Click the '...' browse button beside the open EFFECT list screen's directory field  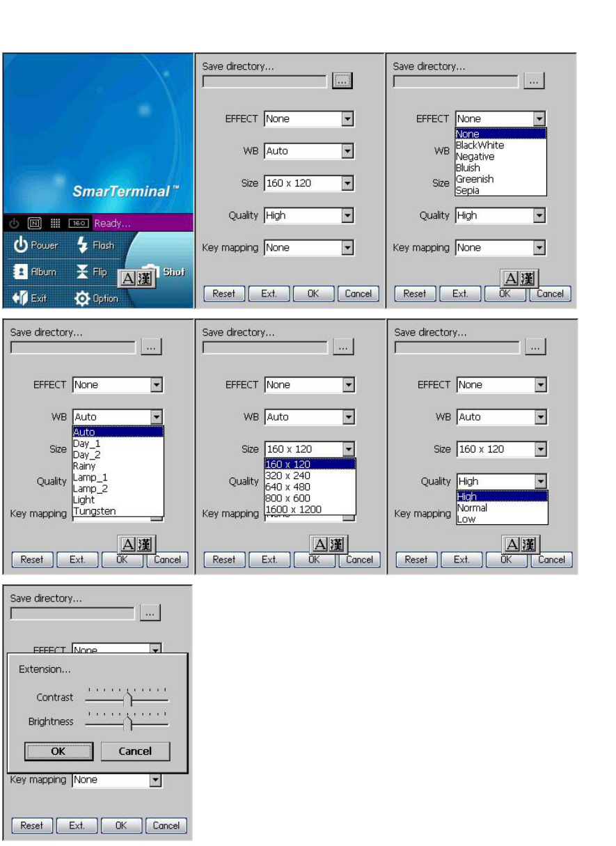coord(534,81)
